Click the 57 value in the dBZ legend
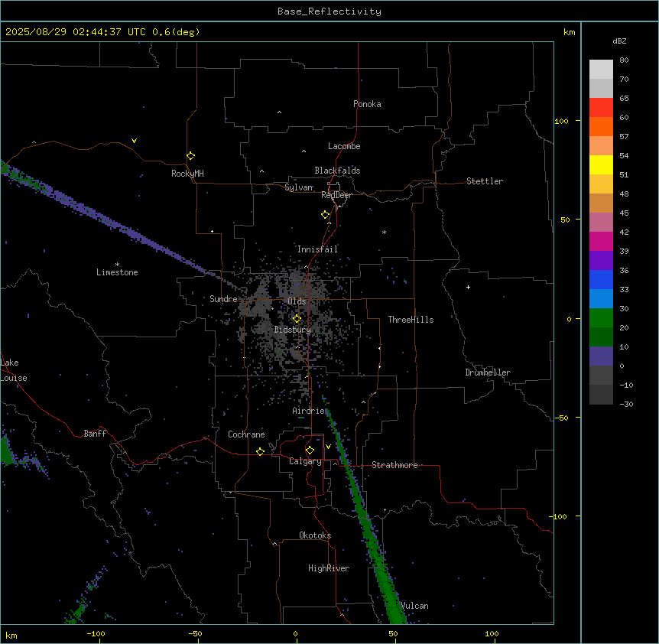Image resolution: width=659 pixels, height=644 pixels. tap(624, 137)
